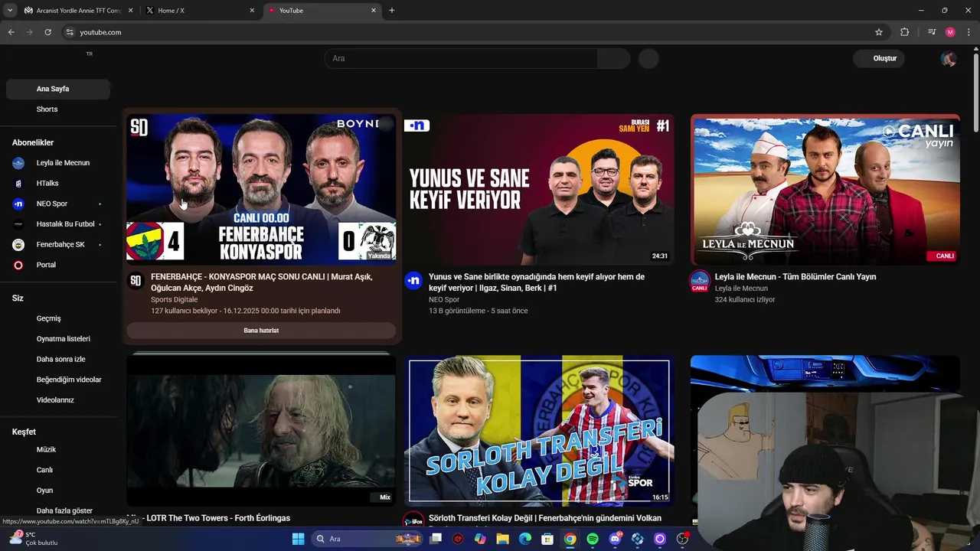The width and height of the screenshot is (980, 551).
Task: Open Chrome media controls icon
Action: click(x=931, y=32)
